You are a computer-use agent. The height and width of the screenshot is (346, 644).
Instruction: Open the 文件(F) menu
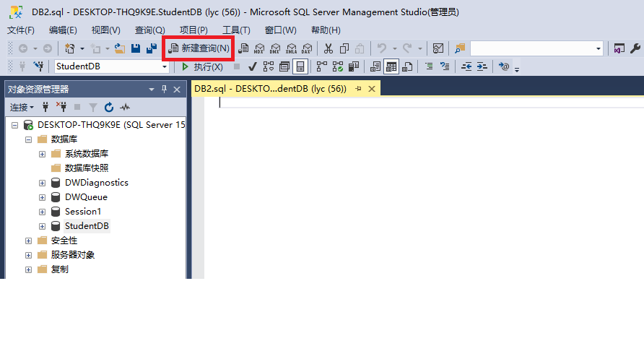(x=20, y=30)
